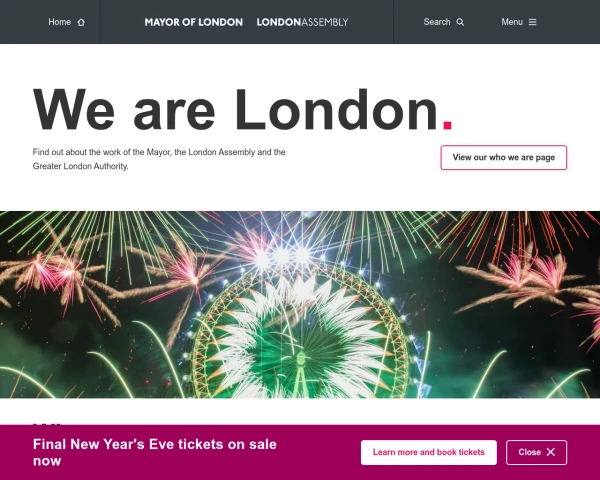Click the partly hidden heading above the banner
The width and height of the screenshot is (600, 480).
47,424
